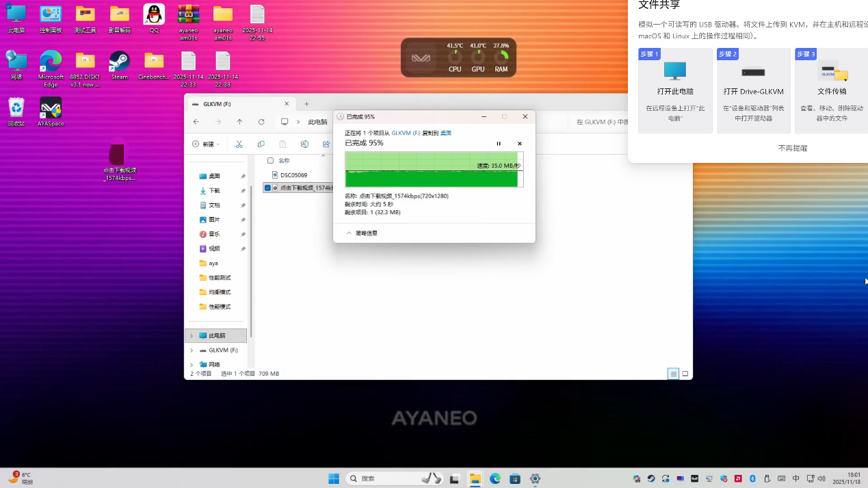The height and width of the screenshot is (488, 868).
Task: Click the taskbar 搜索 search box
Action: 386,478
